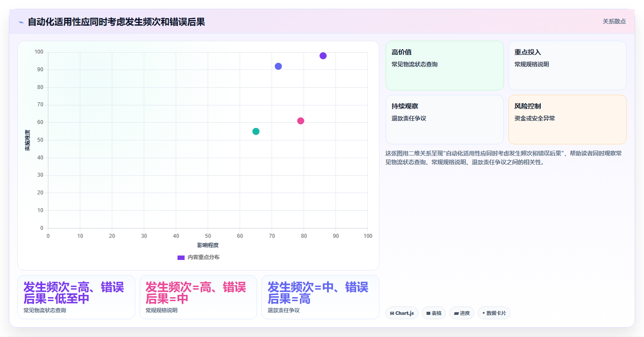Click 常规规格说明 text in 重点投入 card

531,65
